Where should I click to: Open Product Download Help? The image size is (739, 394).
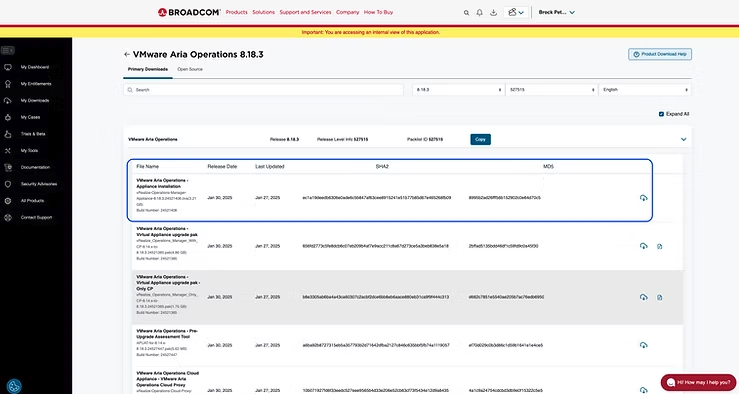pos(660,54)
